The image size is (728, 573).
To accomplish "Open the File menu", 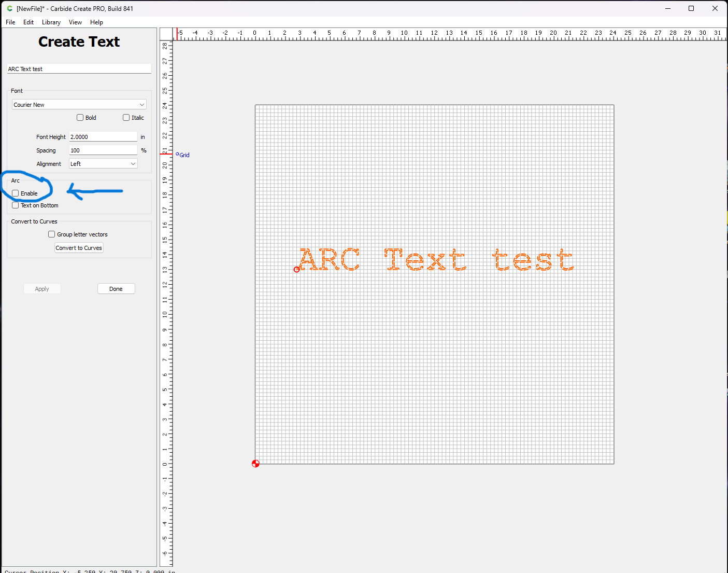I will point(10,22).
